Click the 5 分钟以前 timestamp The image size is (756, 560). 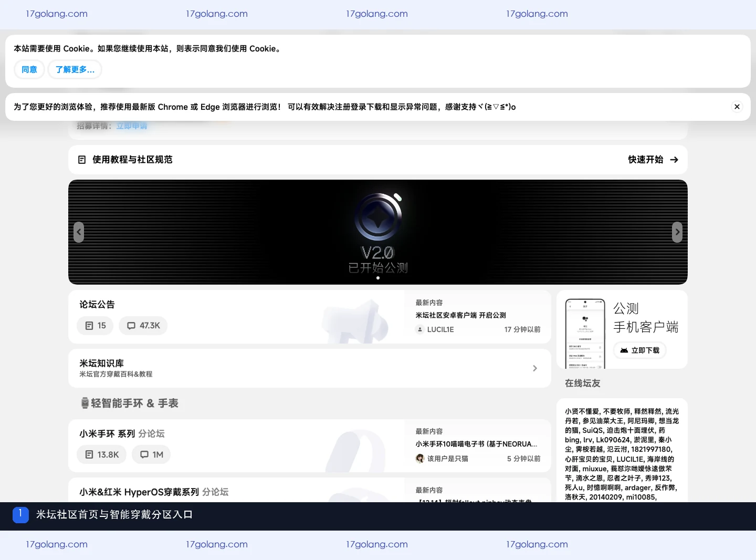pyautogui.click(x=524, y=459)
